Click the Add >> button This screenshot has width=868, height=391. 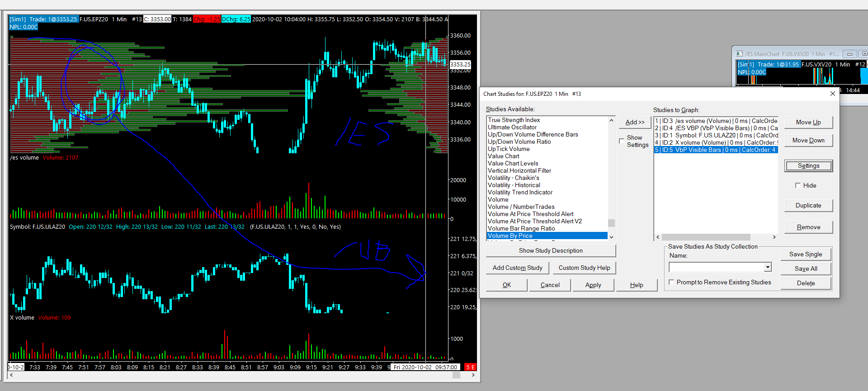point(635,122)
